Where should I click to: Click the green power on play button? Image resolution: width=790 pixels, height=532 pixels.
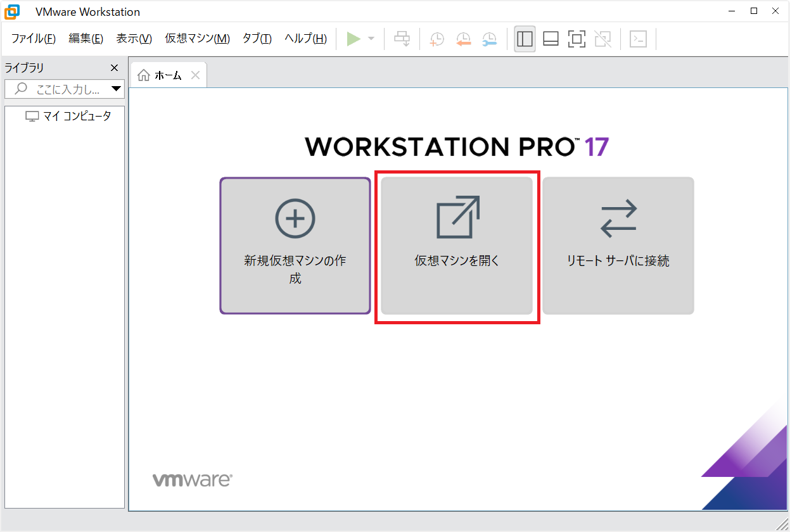click(354, 39)
